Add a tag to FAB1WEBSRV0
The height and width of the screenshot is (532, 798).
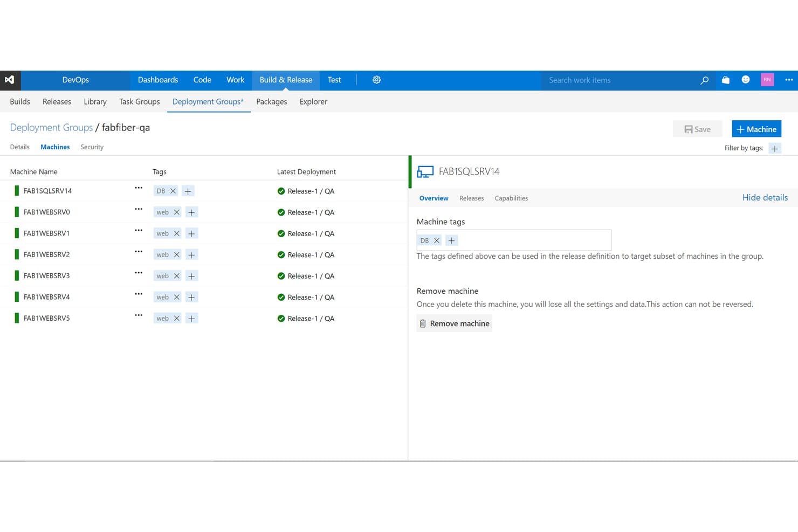(191, 212)
